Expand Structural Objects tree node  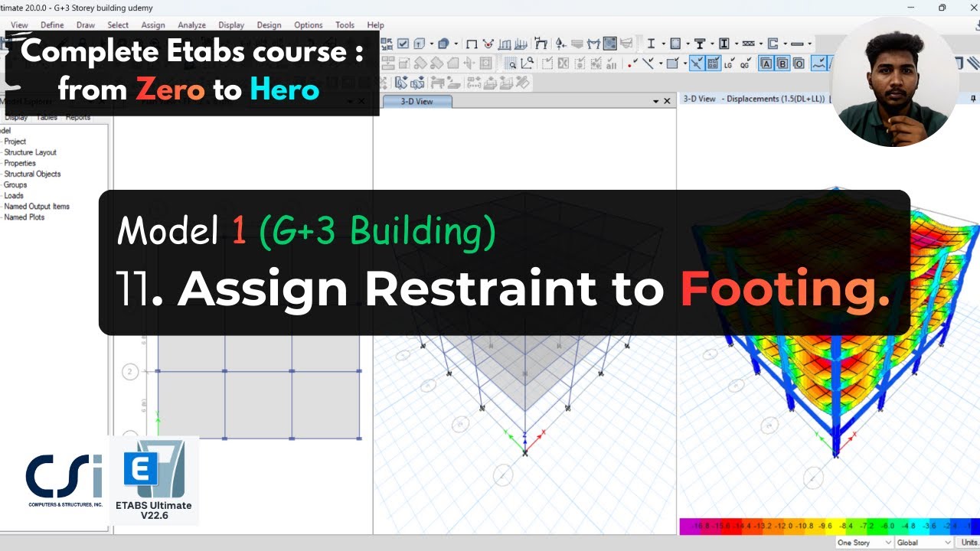pos(32,174)
